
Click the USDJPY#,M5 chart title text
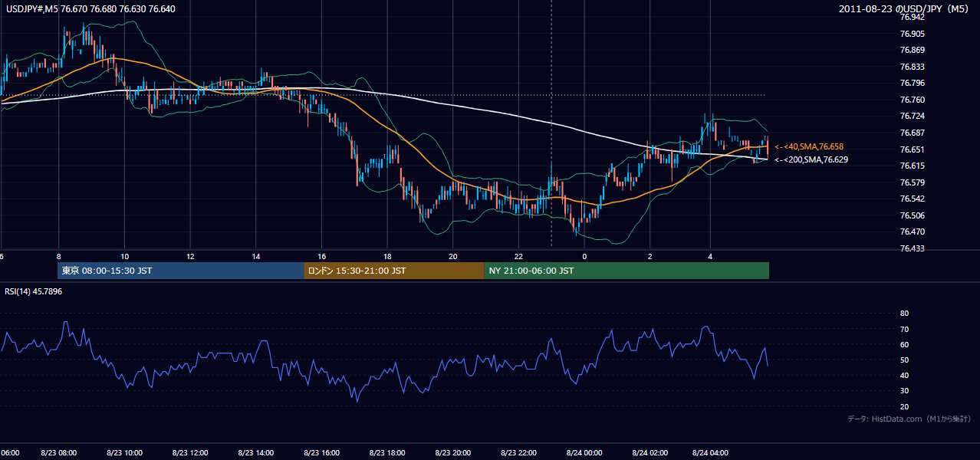point(91,9)
